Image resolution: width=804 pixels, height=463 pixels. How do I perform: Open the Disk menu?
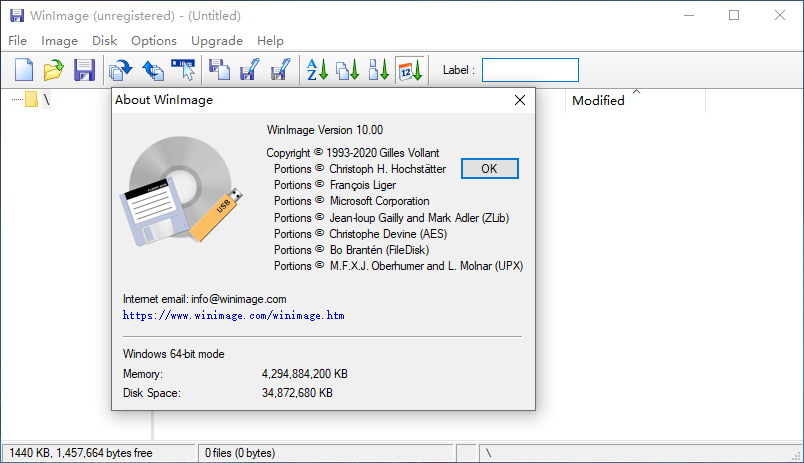[x=105, y=41]
